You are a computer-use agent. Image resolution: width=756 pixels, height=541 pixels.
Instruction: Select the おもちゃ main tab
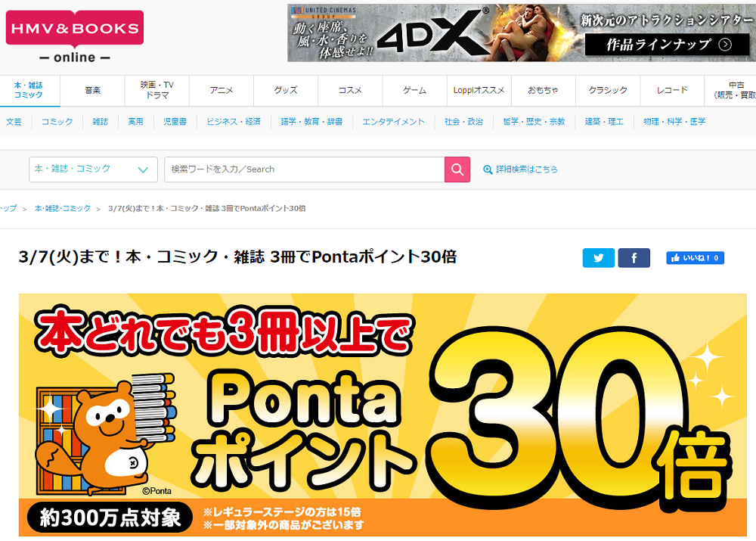pyautogui.click(x=544, y=90)
